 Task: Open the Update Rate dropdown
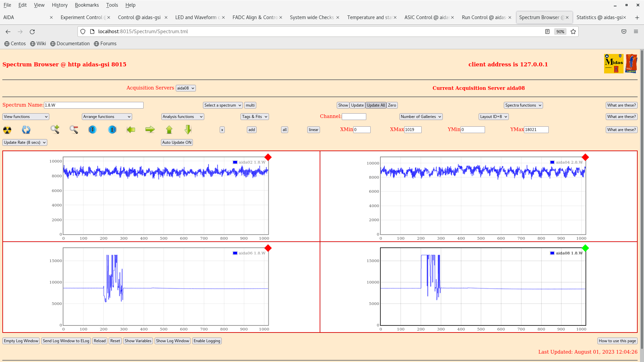[25, 142]
